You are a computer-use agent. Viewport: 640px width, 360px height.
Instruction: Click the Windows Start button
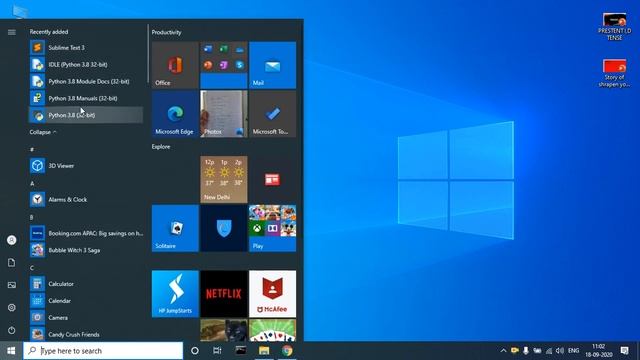(x=11, y=351)
